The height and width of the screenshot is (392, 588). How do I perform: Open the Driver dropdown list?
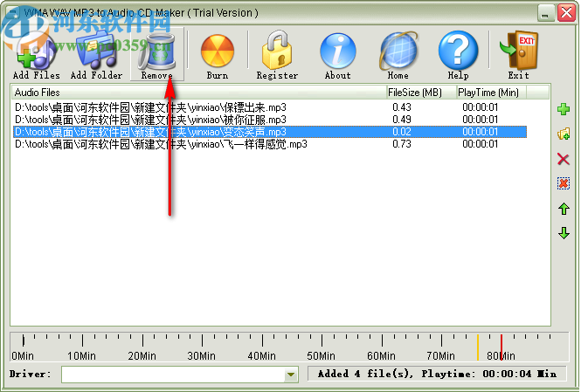coord(290,374)
